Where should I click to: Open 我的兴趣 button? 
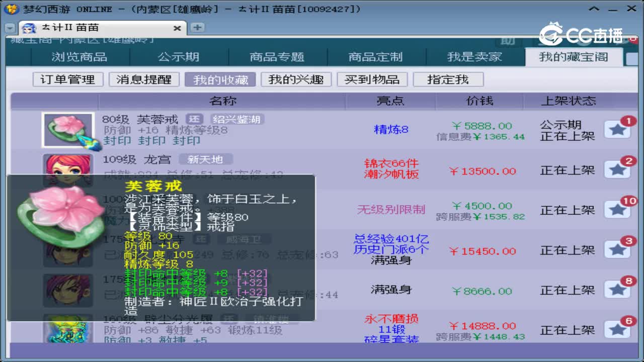point(296,79)
